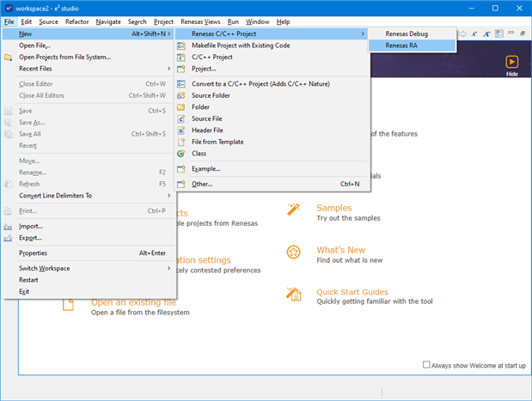Click 'Quickly getting familiar with the tool' text

point(375,301)
